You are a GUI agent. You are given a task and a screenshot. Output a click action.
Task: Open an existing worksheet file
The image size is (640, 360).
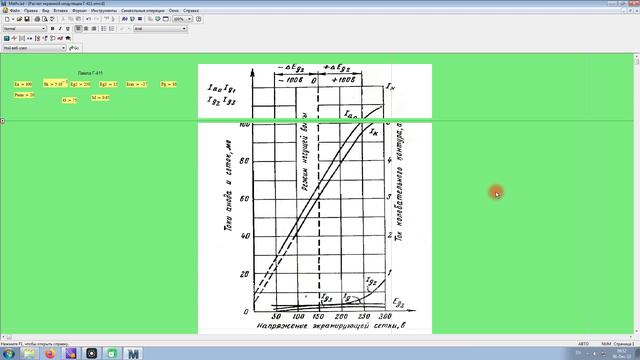[x=19, y=19]
